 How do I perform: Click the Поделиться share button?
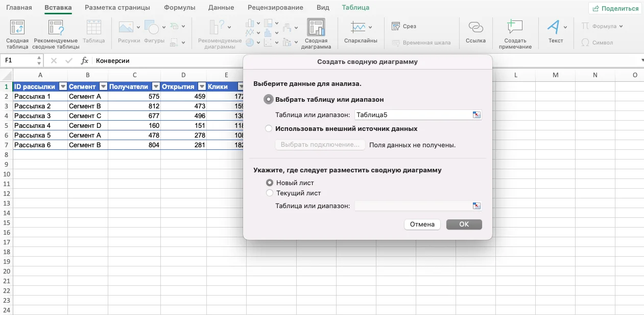point(615,8)
